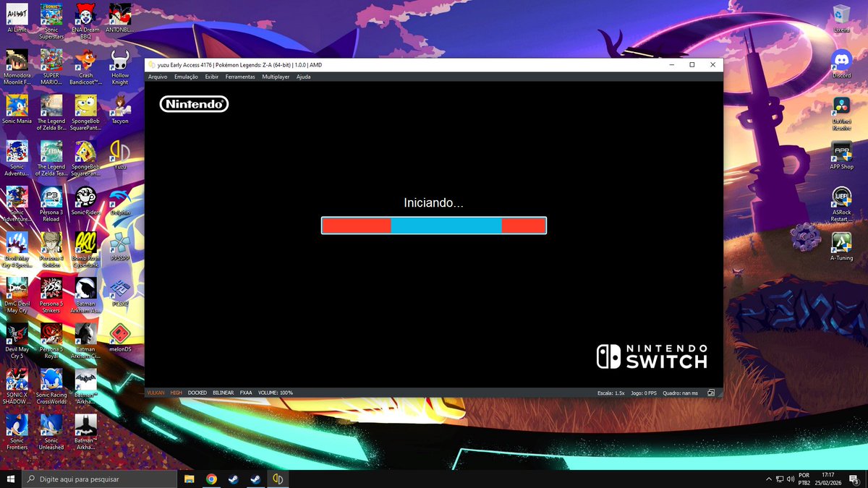Select the Momodora Moonlit shortcut icon
This screenshot has width=868, height=488.
[17, 67]
